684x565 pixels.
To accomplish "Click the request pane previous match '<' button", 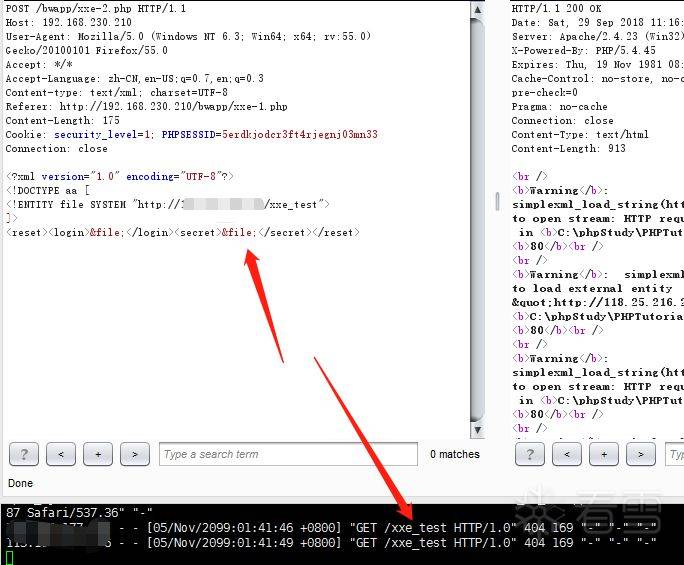I will pos(61,454).
